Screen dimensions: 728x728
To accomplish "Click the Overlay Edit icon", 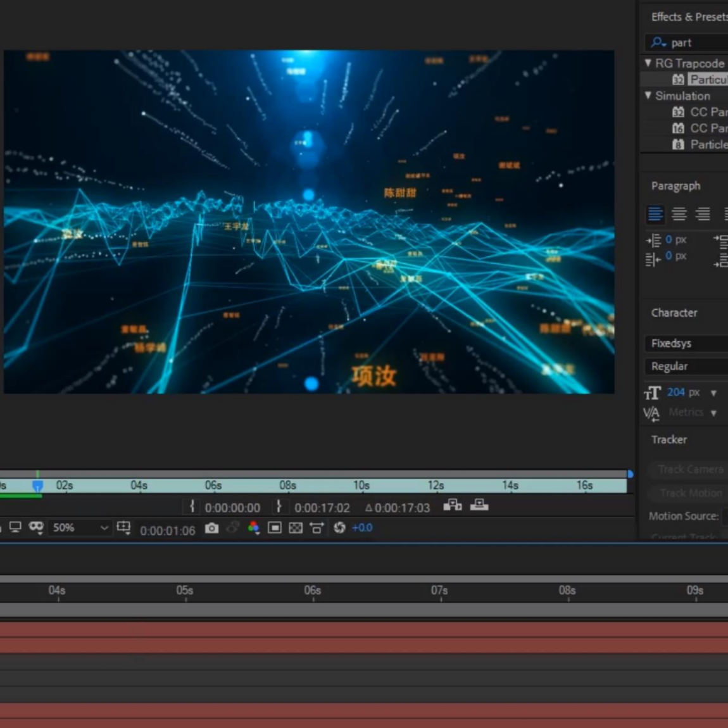I will [x=479, y=505].
